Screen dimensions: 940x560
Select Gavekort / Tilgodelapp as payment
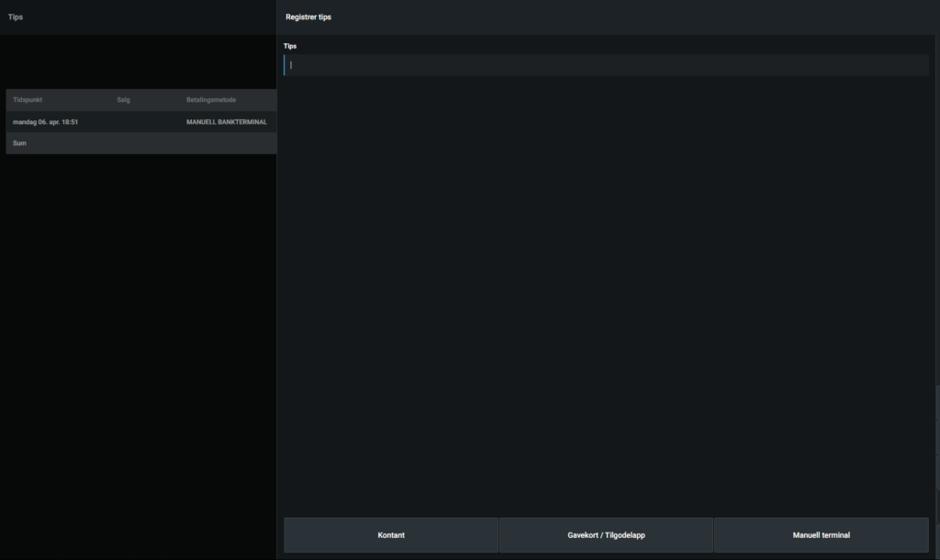tap(606, 535)
